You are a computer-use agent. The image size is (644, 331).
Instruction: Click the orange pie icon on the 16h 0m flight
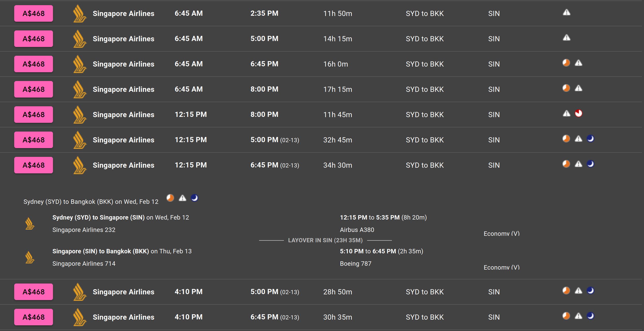click(566, 63)
